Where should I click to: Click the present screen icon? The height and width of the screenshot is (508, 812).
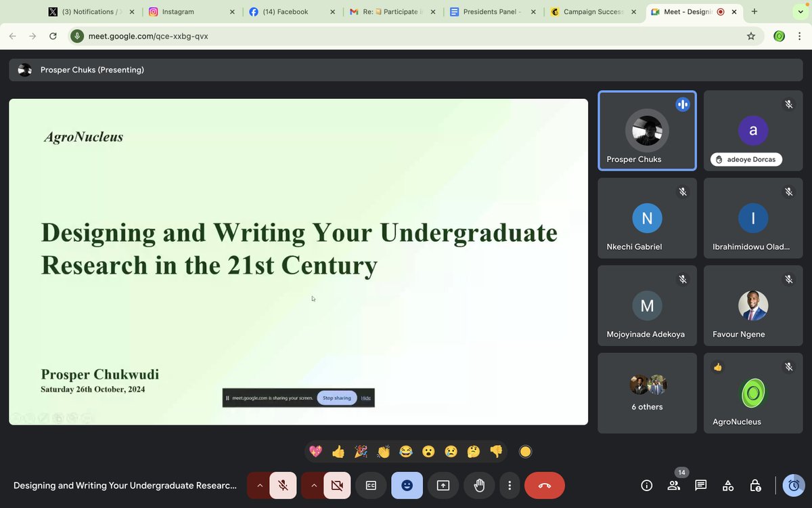443,485
